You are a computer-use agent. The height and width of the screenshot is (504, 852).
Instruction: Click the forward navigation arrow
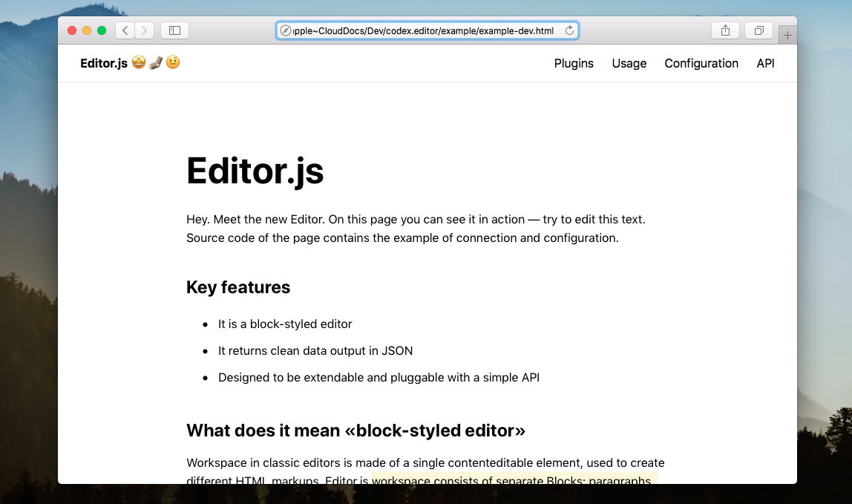pos(145,30)
